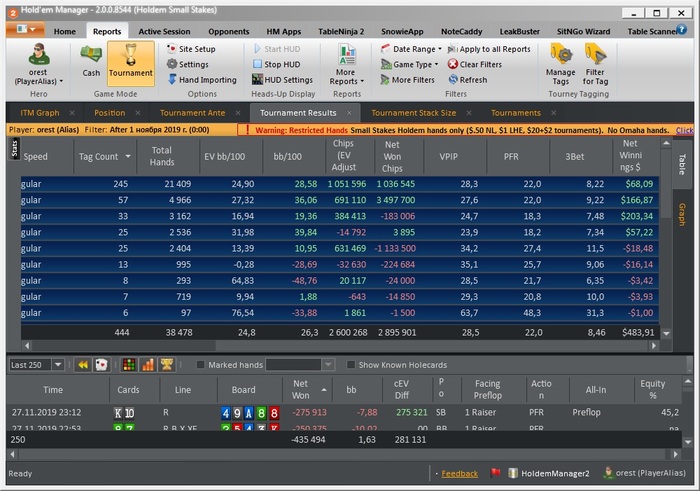Open Manage Tags
The width and height of the screenshot is (700, 491).
pyautogui.click(x=560, y=64)
